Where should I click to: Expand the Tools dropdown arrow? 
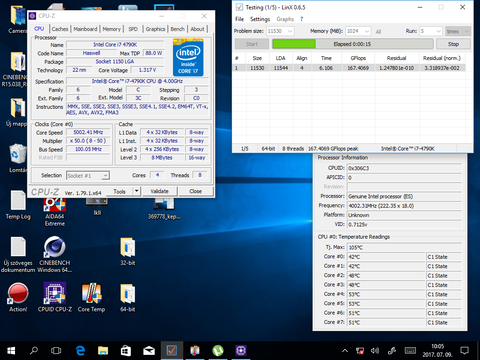136,191
